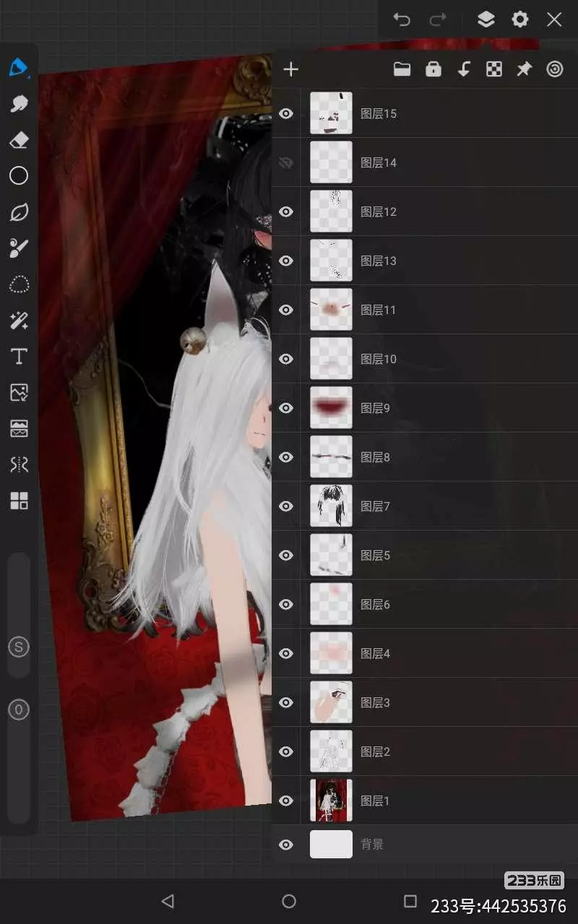
Task: Select the text tool
Action: pyautogui.click(x=19, y=357)
